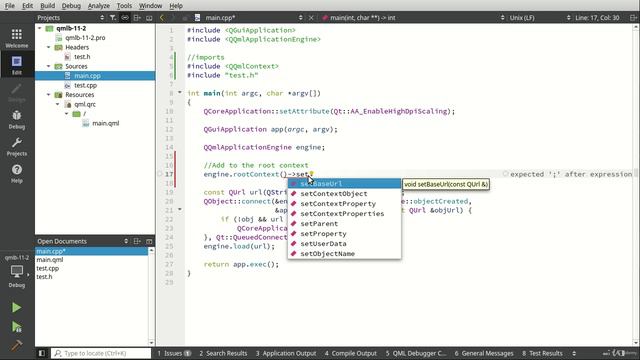The height and width of the screenshot is (360, 640).
Task: Fold the lambda block at line 21
Action: 180,209
